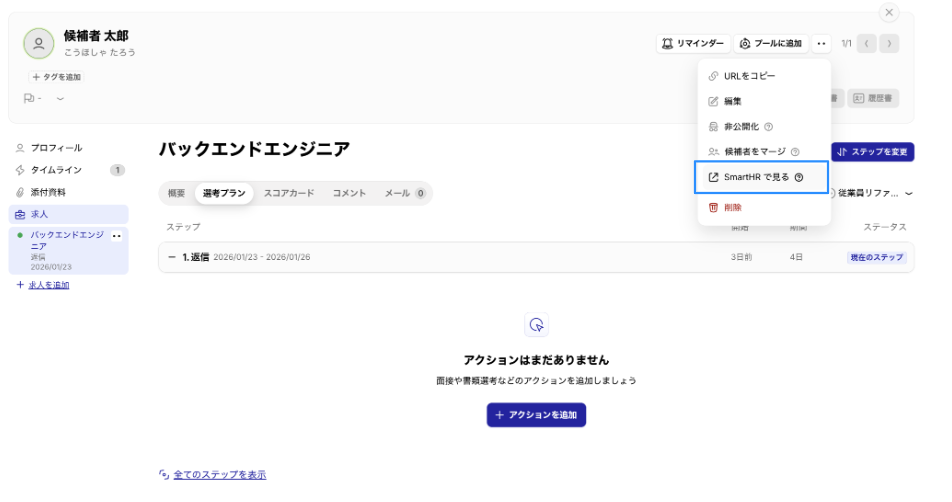Expand the flag status dropdown

click(60, 98)
